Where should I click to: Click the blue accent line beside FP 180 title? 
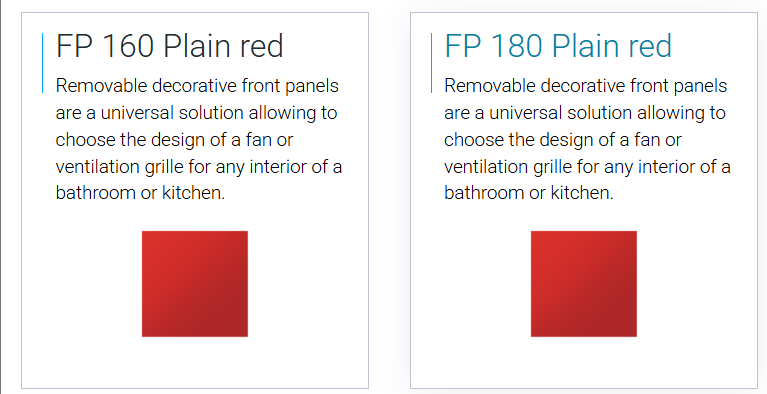pyautogui.click(x=431, y=63)
